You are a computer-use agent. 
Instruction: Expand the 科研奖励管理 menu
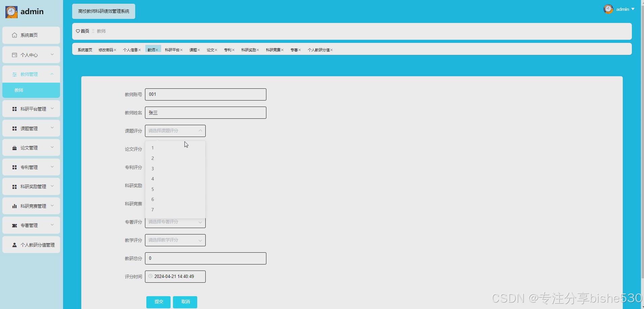point(52,186)
